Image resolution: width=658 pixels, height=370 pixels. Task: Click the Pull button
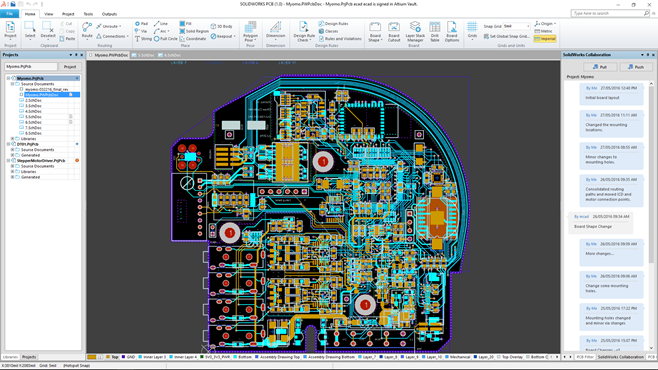tap(600, 67)
